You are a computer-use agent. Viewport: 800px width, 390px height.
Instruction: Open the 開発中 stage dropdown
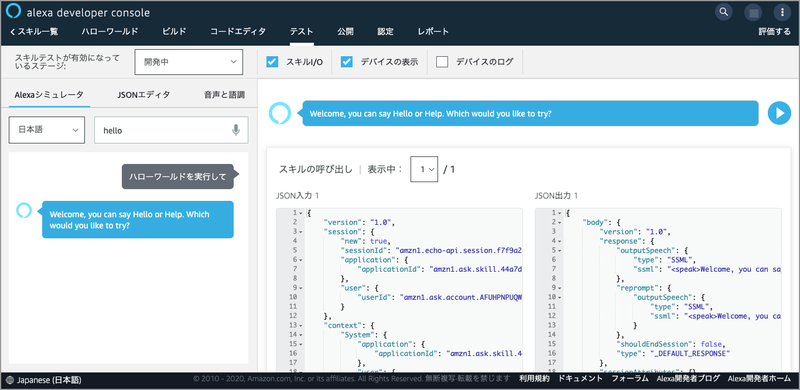pyautogui.click(x=188, y=62)
